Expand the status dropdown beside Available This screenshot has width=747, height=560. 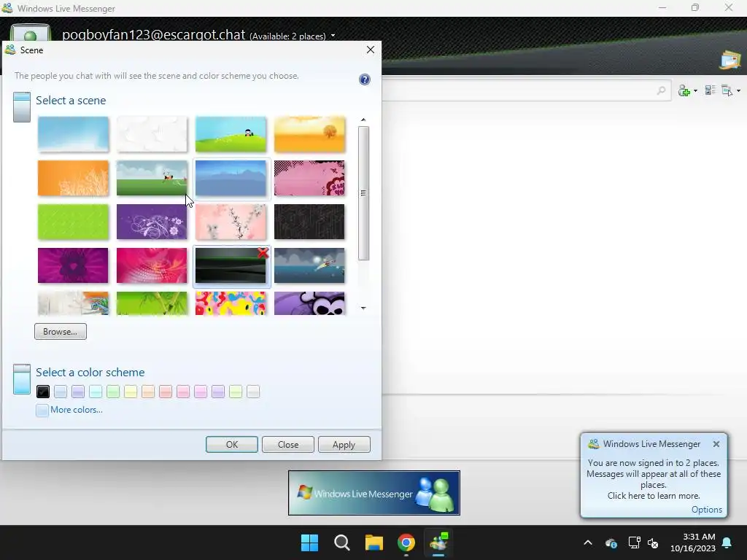333,36
